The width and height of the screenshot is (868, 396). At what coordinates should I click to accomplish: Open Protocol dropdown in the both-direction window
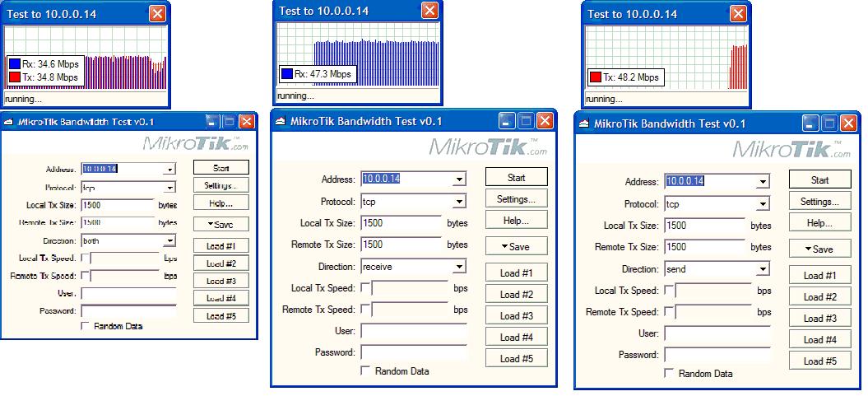point(170,188)
